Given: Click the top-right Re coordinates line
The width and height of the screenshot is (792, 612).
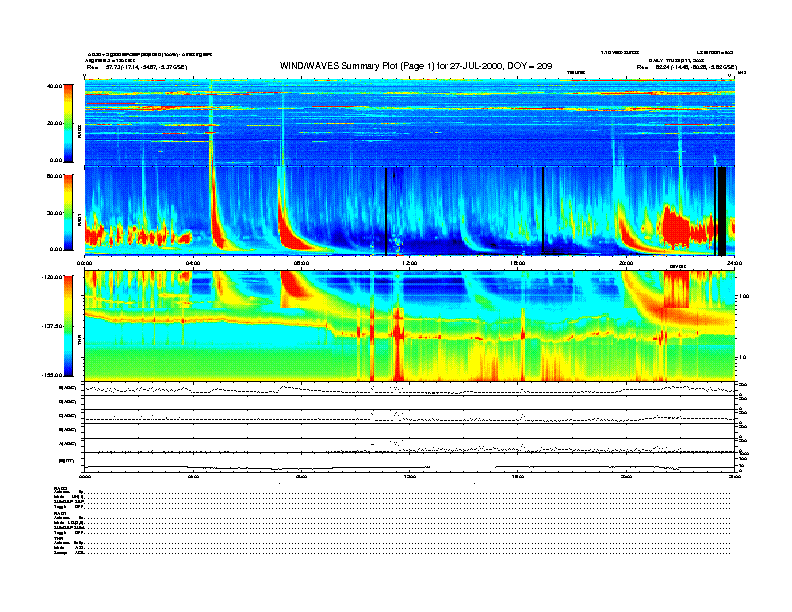Looking at the screenshot, I should [x=686, y=67].
